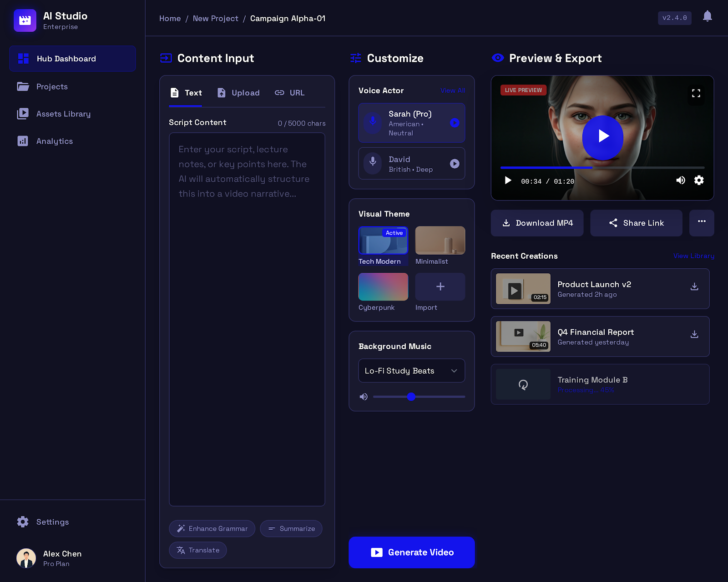The image size is (728, 582).
Task: Select the Minimalist visual theme
Action: click(440, 240)
